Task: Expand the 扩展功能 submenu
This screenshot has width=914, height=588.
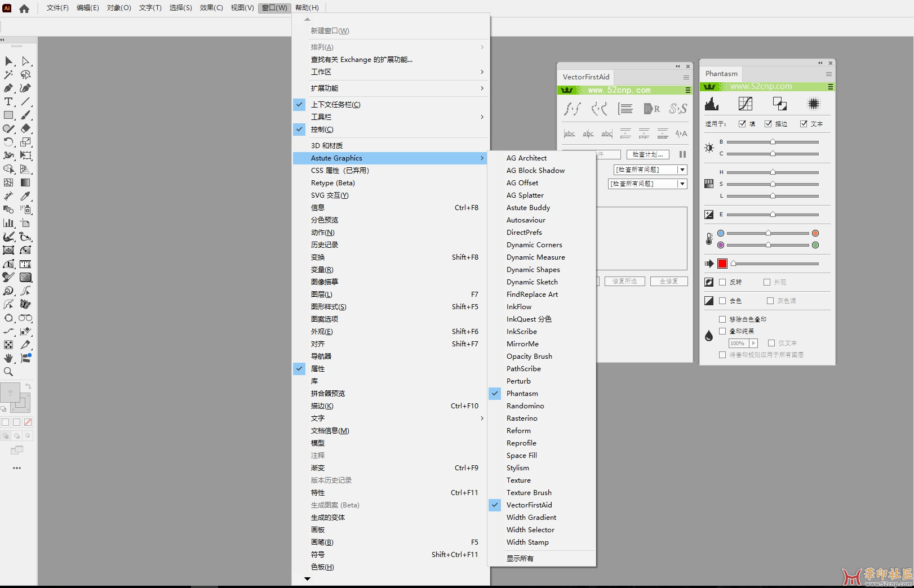Action: pos(391,88)
